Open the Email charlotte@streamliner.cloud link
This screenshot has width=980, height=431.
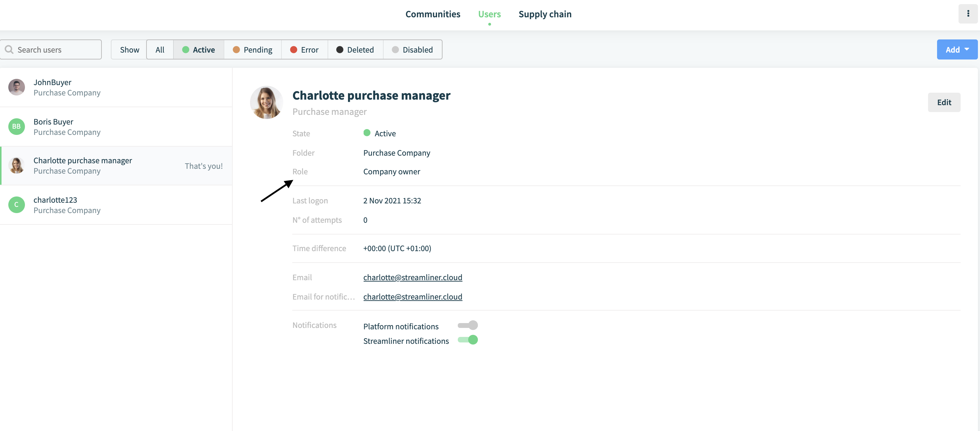tap(412, 277)
